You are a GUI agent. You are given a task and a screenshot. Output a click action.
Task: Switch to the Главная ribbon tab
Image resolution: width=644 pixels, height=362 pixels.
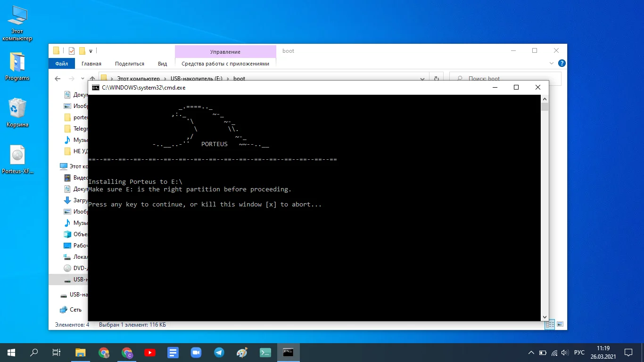pos(91,64)
